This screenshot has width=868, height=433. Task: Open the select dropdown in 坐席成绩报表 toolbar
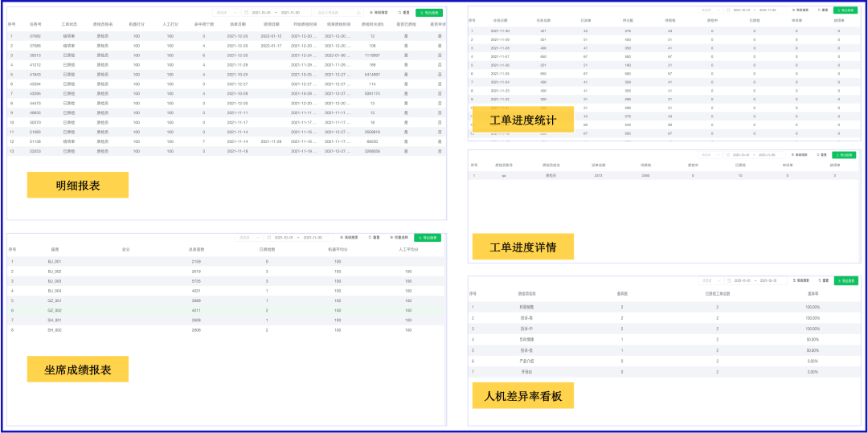pos(248,237)
